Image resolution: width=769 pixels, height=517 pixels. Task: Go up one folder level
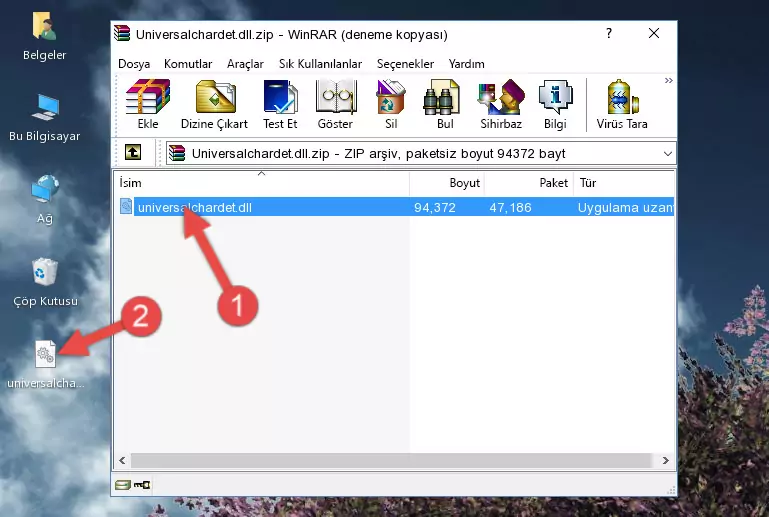pos(133,153)
